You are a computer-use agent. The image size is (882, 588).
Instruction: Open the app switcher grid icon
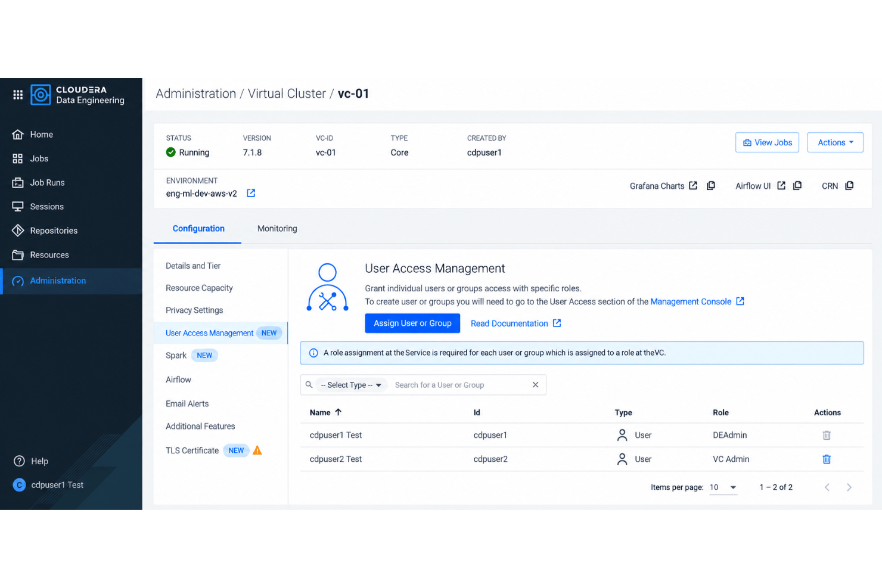pos(18,95)
